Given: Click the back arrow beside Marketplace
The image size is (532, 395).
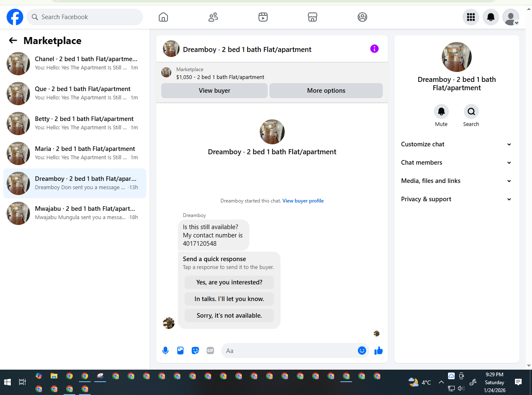Looking at the screenshot, I should click(13, 40).
